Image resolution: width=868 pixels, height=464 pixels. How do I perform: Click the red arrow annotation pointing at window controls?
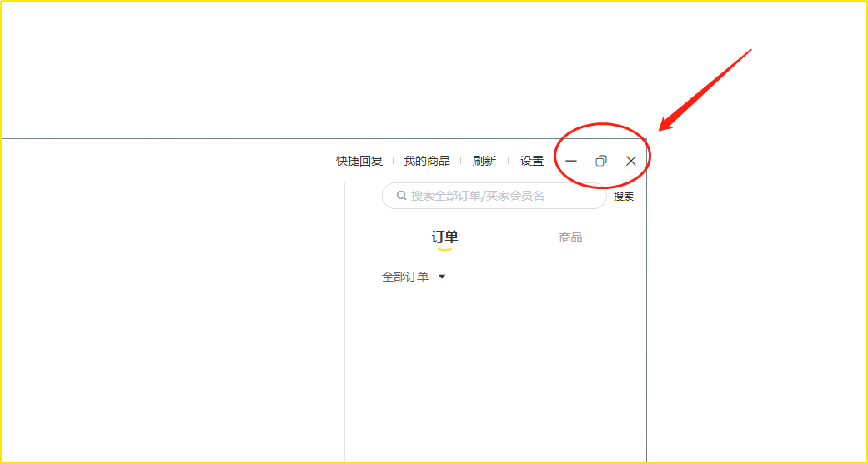(x=705, y=90)
